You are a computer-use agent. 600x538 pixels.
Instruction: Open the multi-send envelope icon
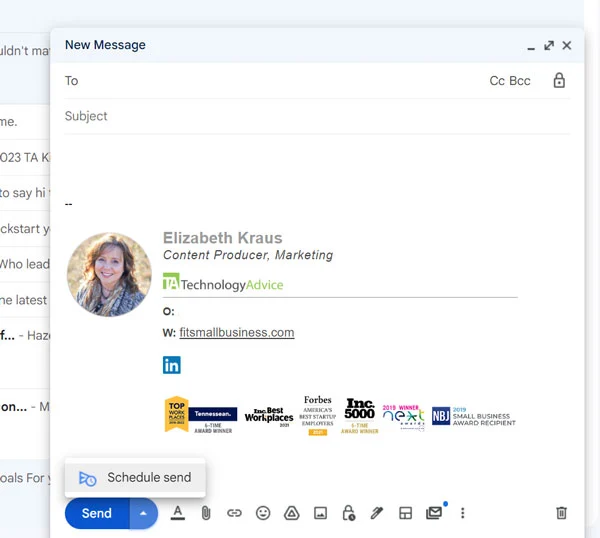434,513
